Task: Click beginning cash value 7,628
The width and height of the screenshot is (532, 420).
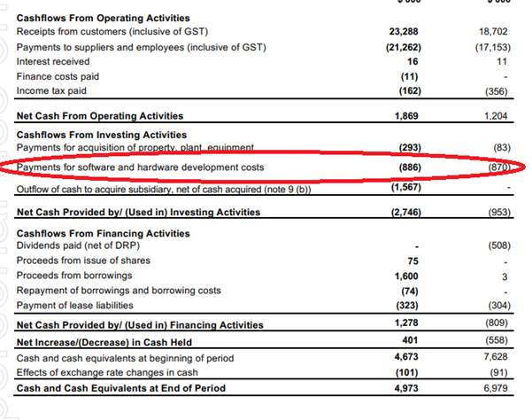Action: coord(496,357)
